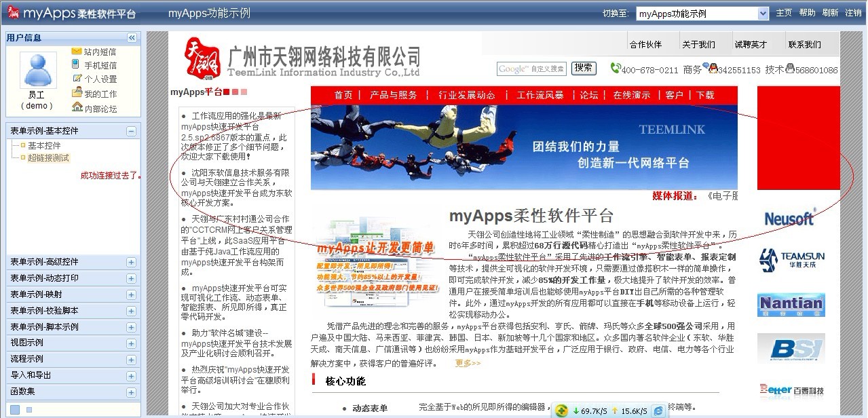The height and width of the screenshot is (418, 868).
Task: Expand the 导入和导出 section
Action: pos(131,375)
